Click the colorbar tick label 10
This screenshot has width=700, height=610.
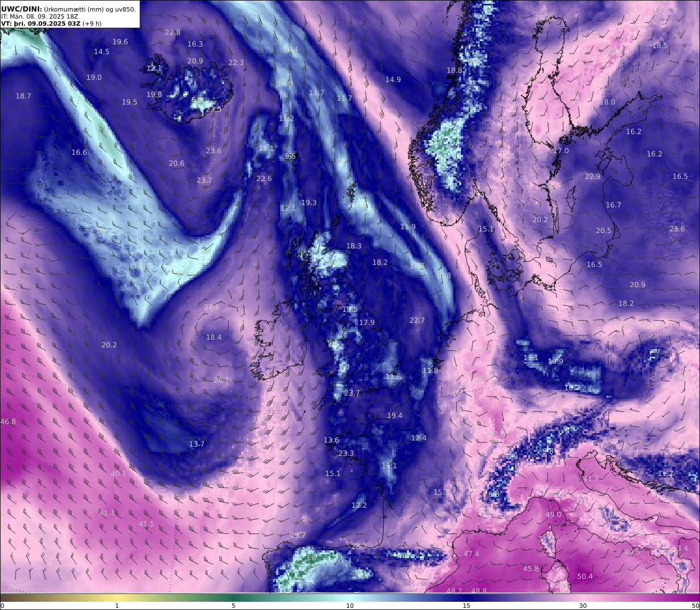(350, 606)
